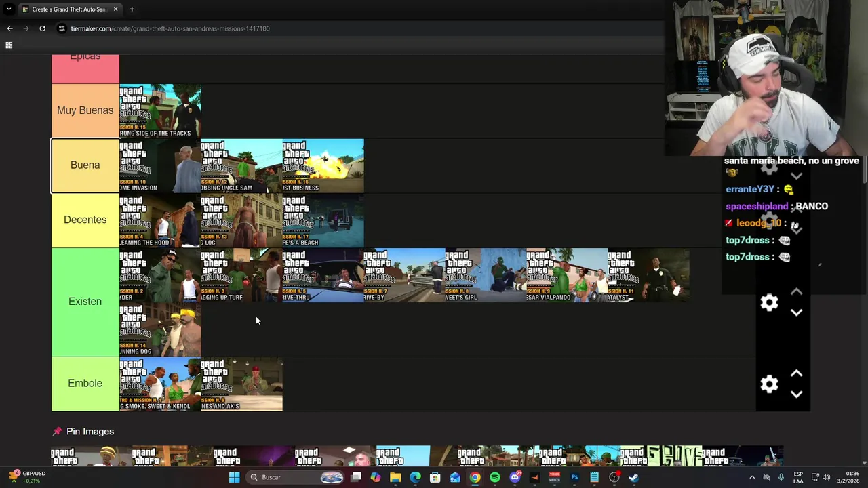Screen dimensions: 868x488
Task: Open a new browser tab
Action: pyautogui.click(x=132, y=9)
